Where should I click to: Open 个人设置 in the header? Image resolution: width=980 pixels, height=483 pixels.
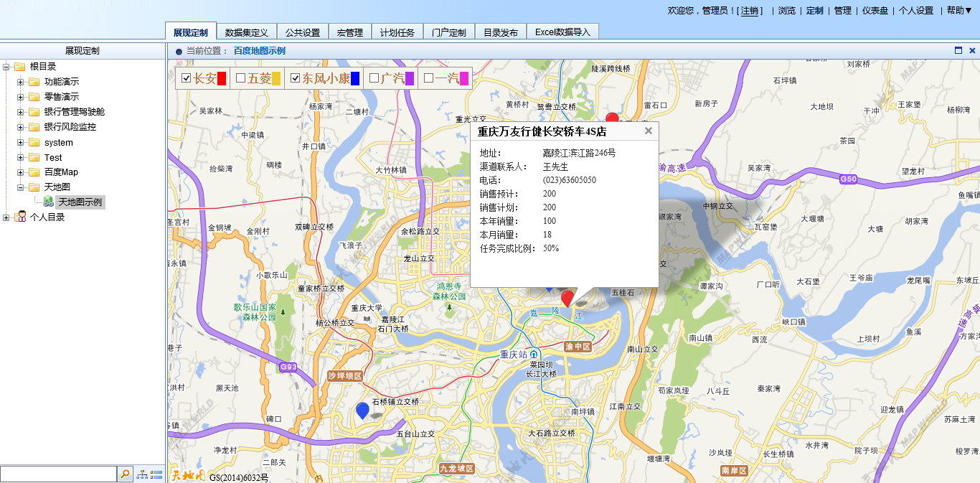click(x=916, y=11)
